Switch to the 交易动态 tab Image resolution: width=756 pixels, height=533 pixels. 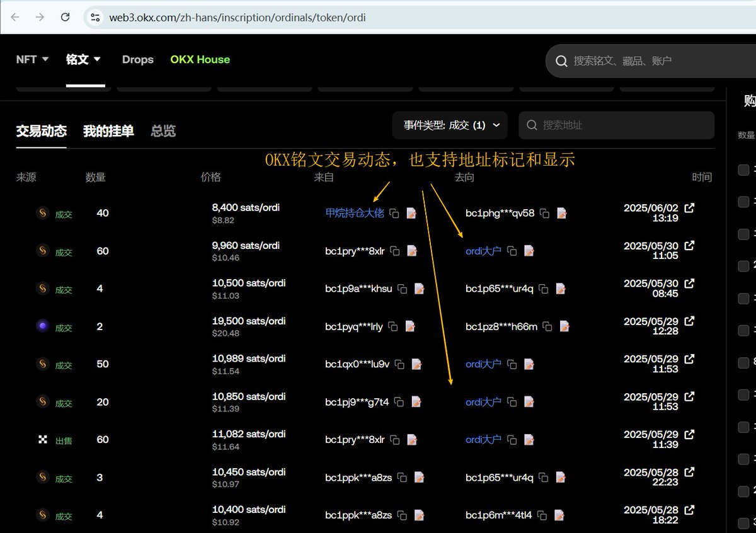point(41,131)
